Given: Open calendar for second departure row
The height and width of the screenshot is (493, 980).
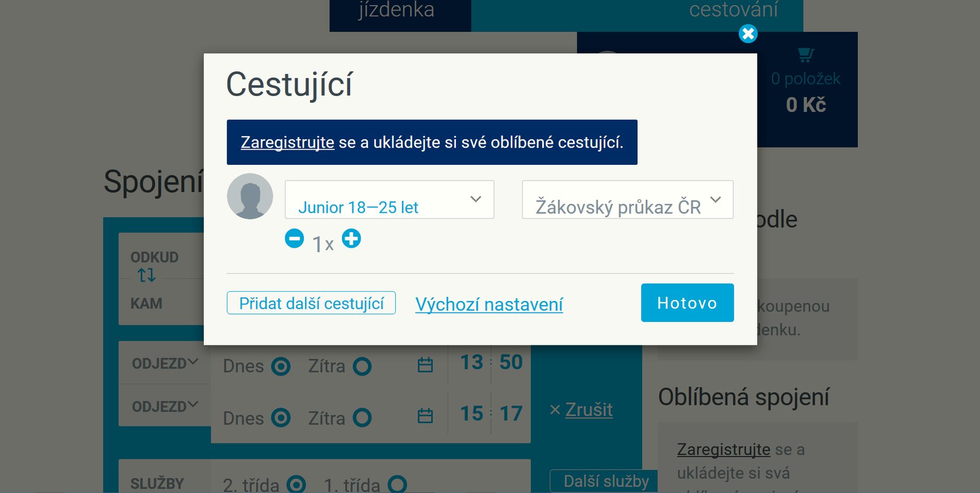Looking at the screenshot, I should point(425,416).
